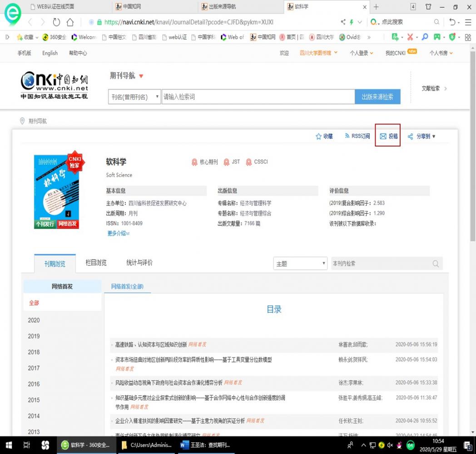476x454 pixels.
Task: Select year 2019 in the issue list
Action: click(34, 336)
